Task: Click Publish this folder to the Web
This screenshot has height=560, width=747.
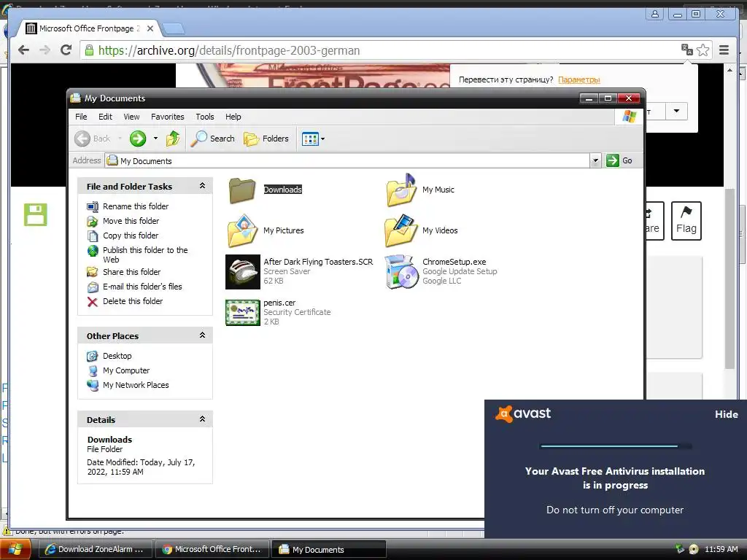Action: (145, 254)
